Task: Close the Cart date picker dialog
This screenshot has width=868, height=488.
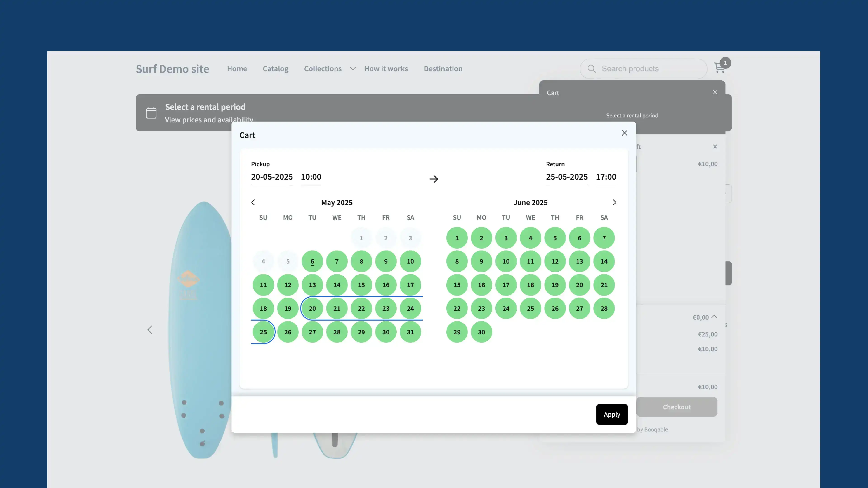Action: pyautogui.click(x=624, y=133)
